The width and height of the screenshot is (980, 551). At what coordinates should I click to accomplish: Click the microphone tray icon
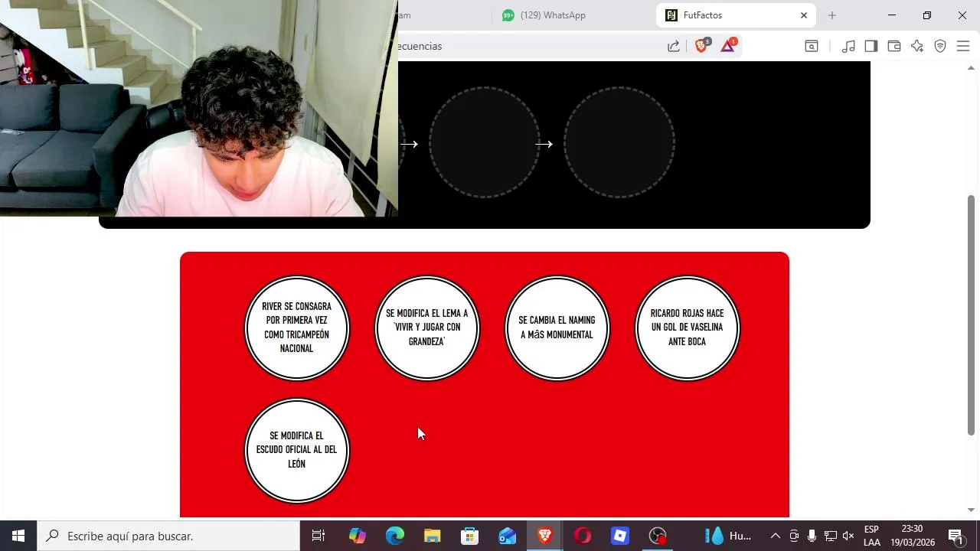coord(812,536)
